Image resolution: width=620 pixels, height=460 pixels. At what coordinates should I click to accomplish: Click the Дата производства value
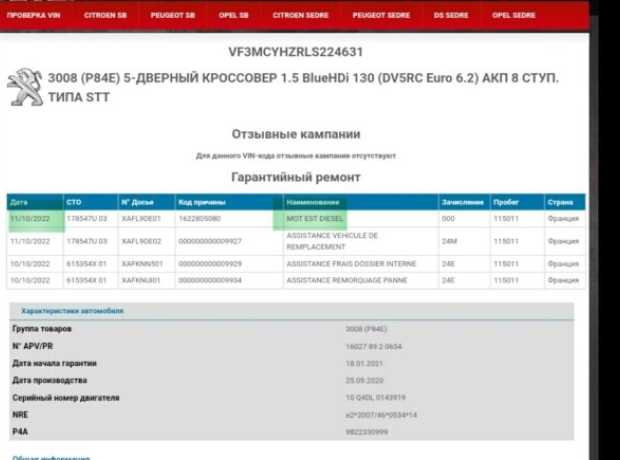[365, 380]
